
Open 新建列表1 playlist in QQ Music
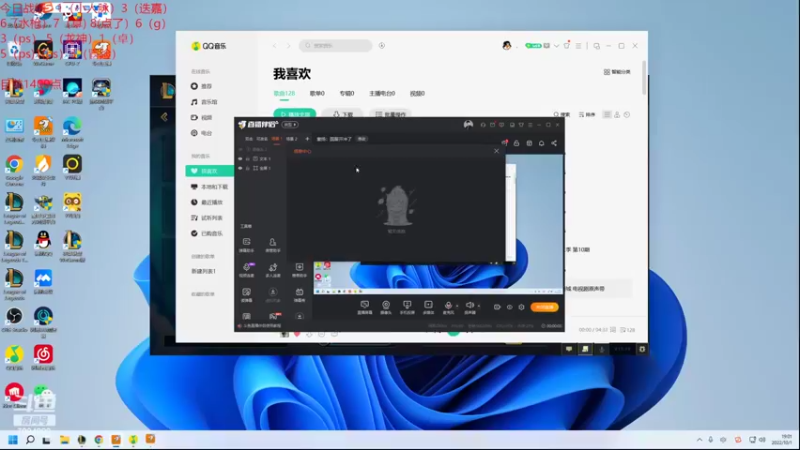pos(203,271)
